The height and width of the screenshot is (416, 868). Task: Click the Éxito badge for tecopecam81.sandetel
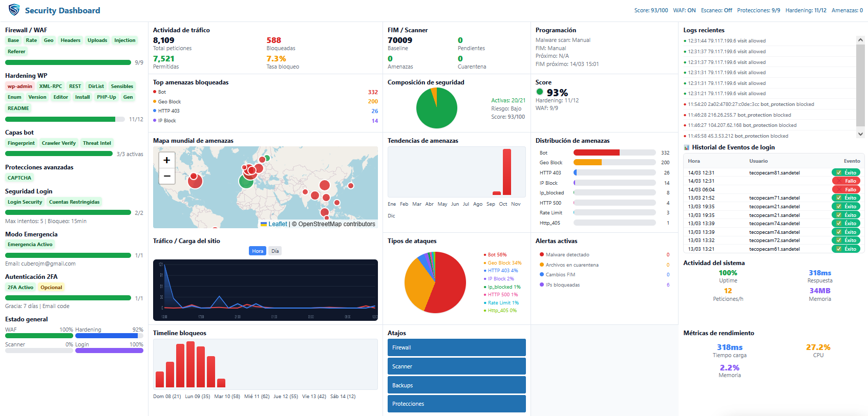point(846,173)
